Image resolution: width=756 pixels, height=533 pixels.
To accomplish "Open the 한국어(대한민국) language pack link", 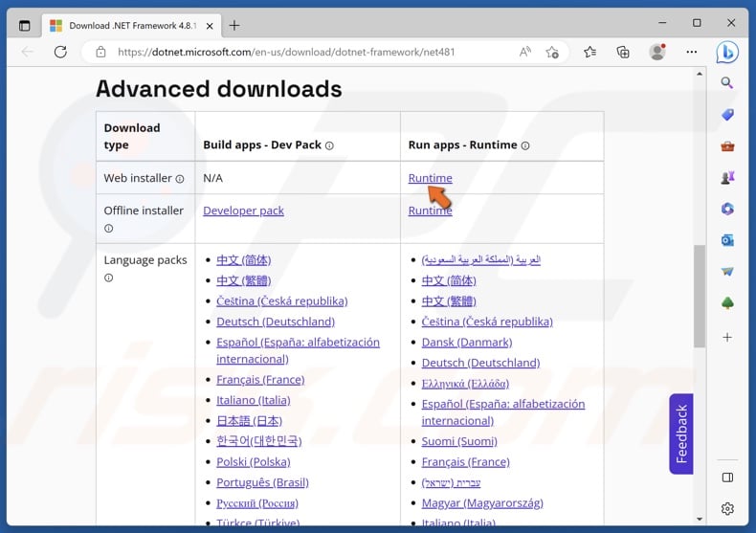I will [258, 441].
